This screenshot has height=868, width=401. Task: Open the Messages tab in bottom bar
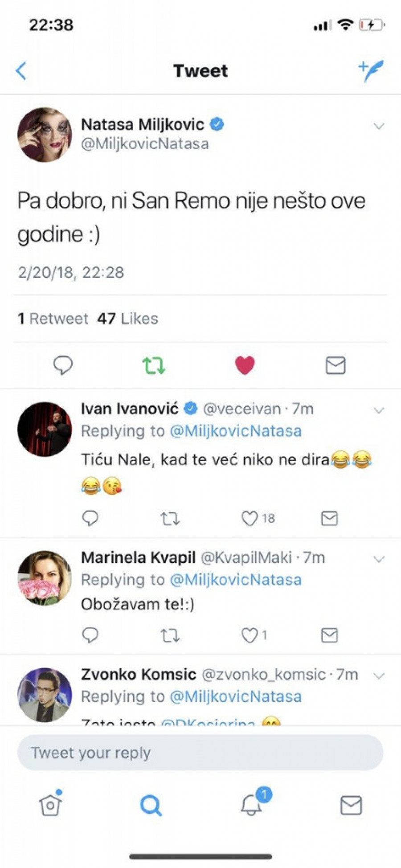pos(351,805)
